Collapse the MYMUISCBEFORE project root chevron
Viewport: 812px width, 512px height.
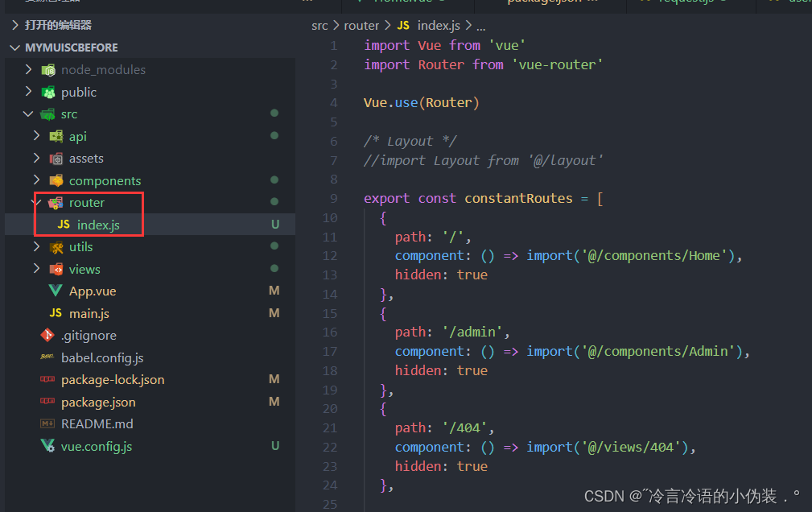click(15, 47)
